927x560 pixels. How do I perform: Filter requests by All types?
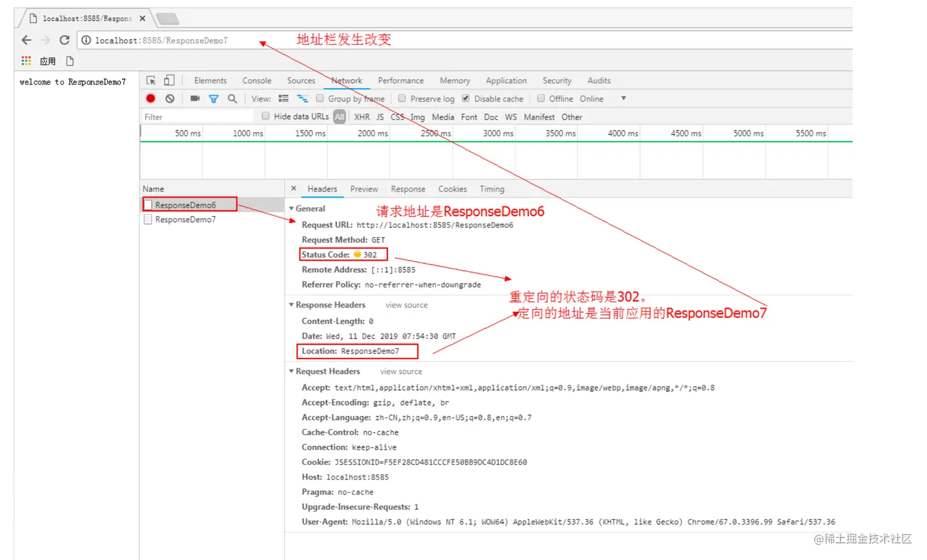click(x=340, y=116)
